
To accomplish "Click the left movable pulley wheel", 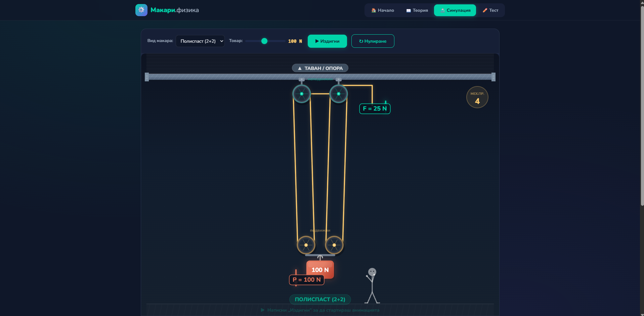I will tap(306, 245).
